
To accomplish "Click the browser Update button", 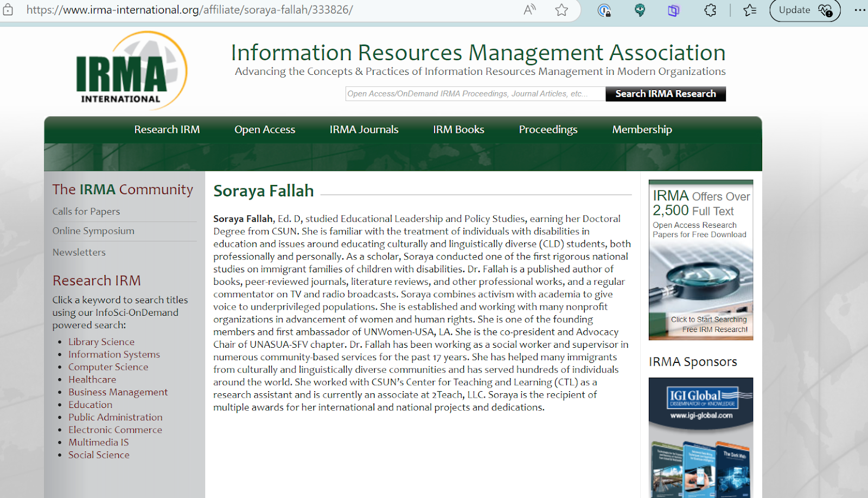I will coord(805,10).
